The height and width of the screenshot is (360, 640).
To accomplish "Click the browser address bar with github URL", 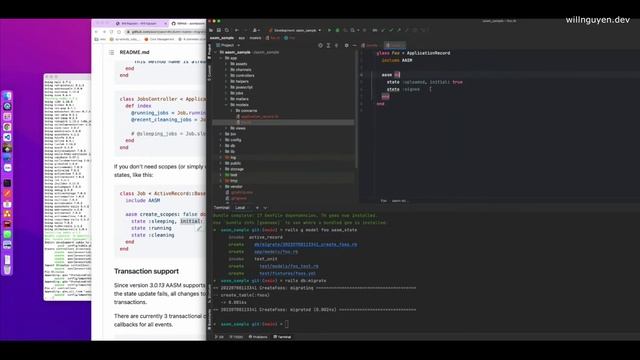I will [x=165, y=31].
